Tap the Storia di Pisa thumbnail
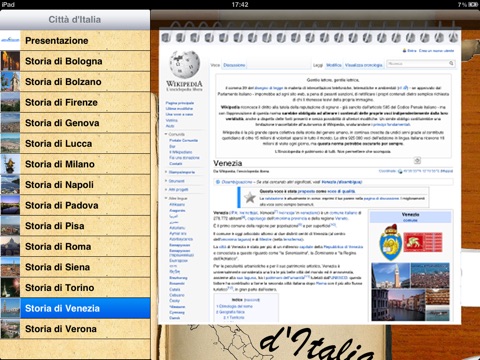This screenshot has width=480, height=360. 10,226
